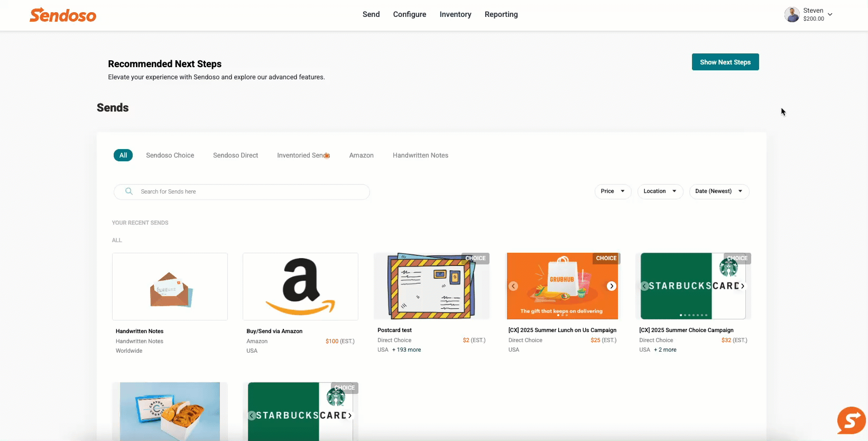Open the Postcard test title
The image size is (868, 441).
coord(394,330)
